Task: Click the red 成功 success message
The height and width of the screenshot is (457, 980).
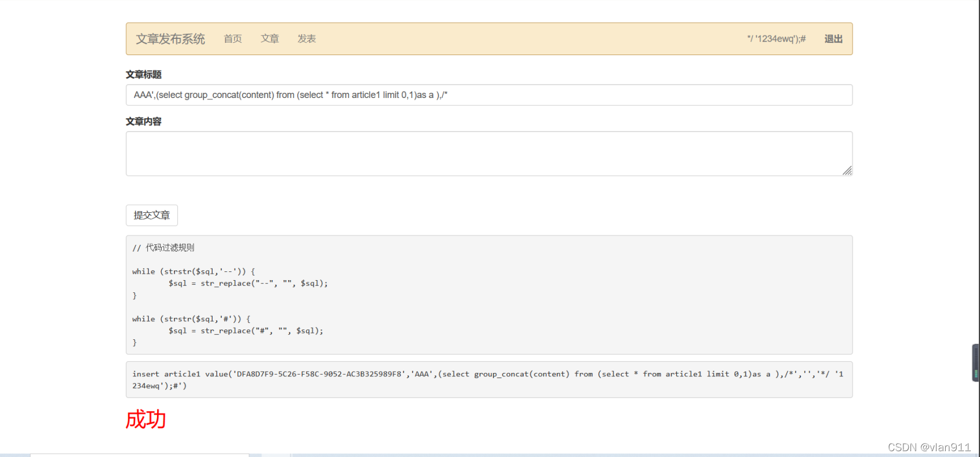Action: pyautogui.click(x=146, y=419)
